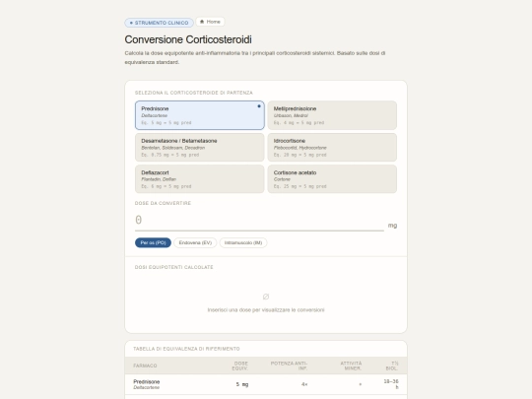The height and width of the screenshot is (399, 532).
Task: Open the Home link
Action: (x=210, y=22)
